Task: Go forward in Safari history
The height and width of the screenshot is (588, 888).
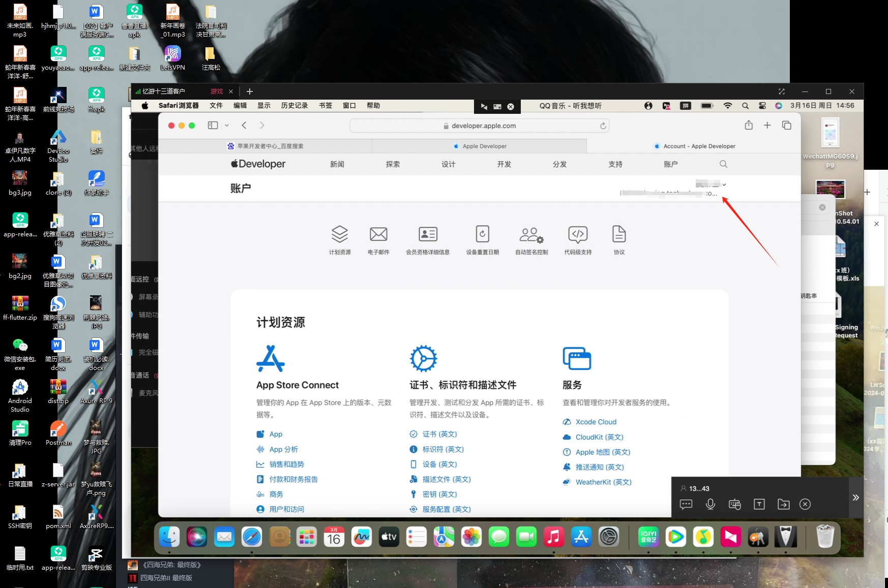Action: pos(262,126)
